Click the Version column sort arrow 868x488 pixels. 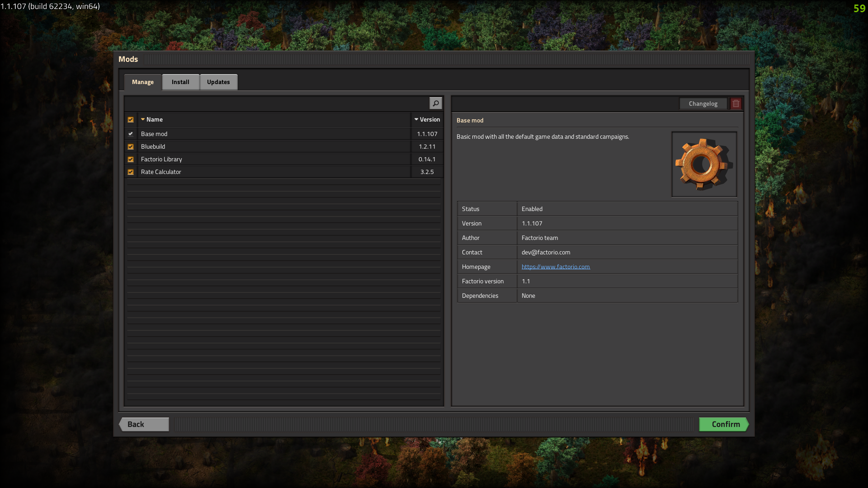click(x=416, y=119)
